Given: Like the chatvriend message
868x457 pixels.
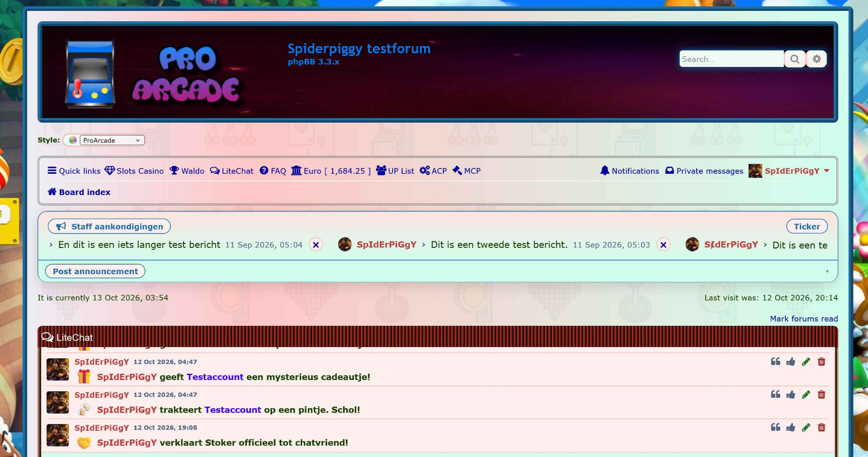Looking at the screenshot, I should [791, 428].
